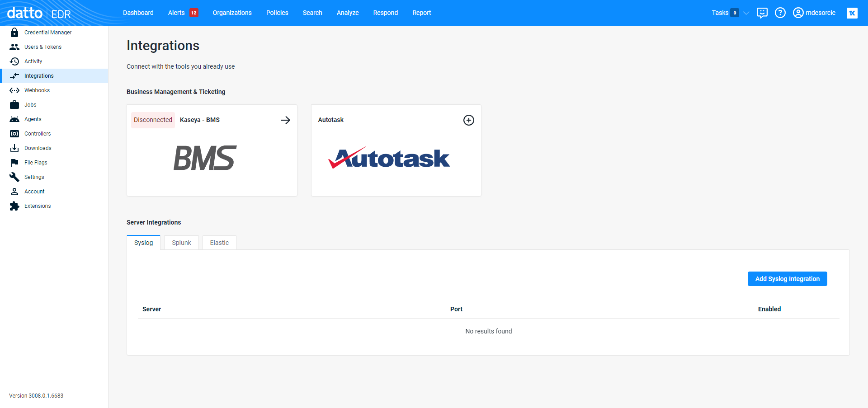The width and height of the screenshot is (868, 408).
Task: Open the Account sidebar link
Action: [34, 192]
